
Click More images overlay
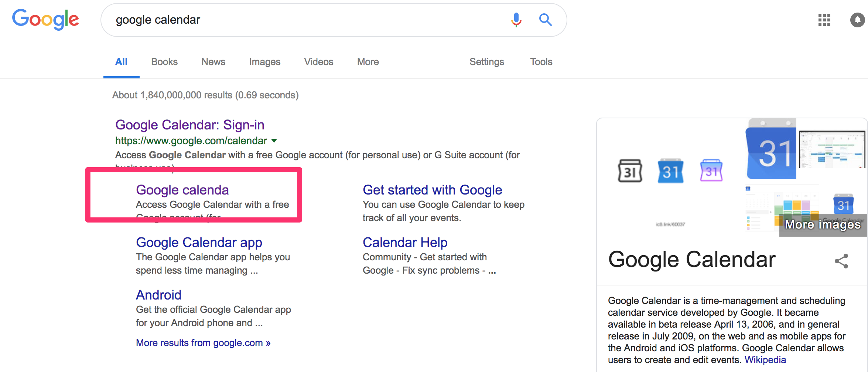click(x=823, y=224)
